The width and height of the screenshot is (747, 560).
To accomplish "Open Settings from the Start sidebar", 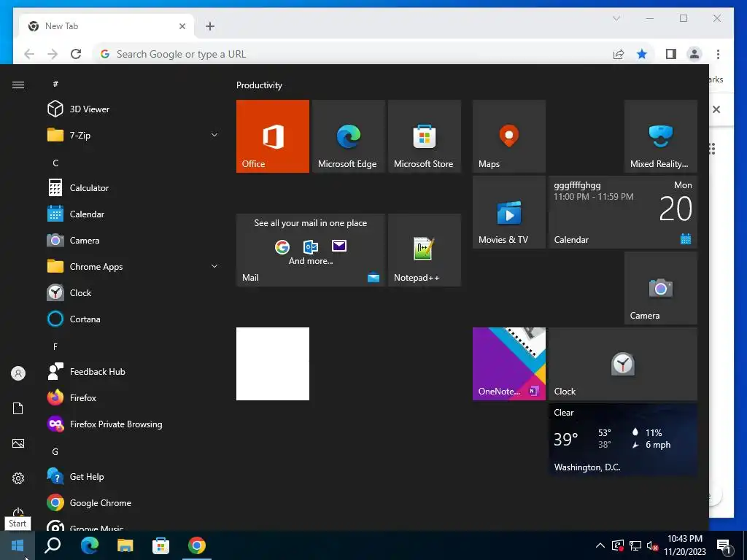I will click(x=18, y=478).
